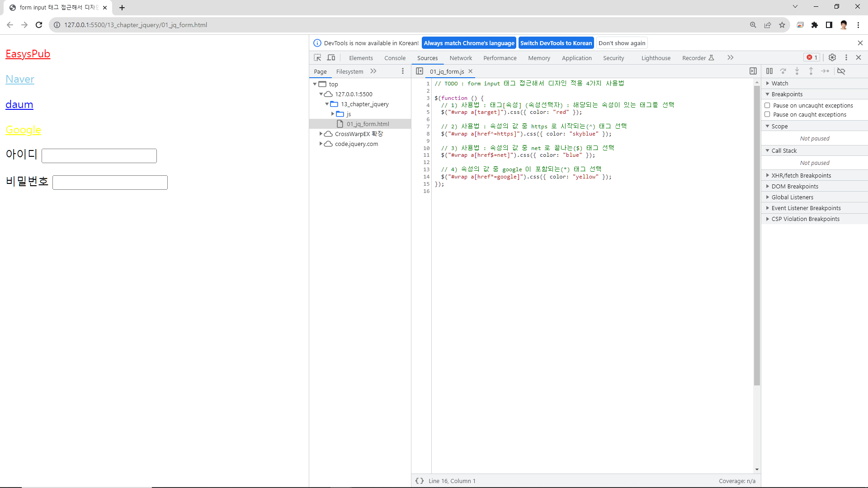The width and height of the screenshot is (868, 488).
Task: Open DevTools settings gear
Action: (x=832, y=57)
